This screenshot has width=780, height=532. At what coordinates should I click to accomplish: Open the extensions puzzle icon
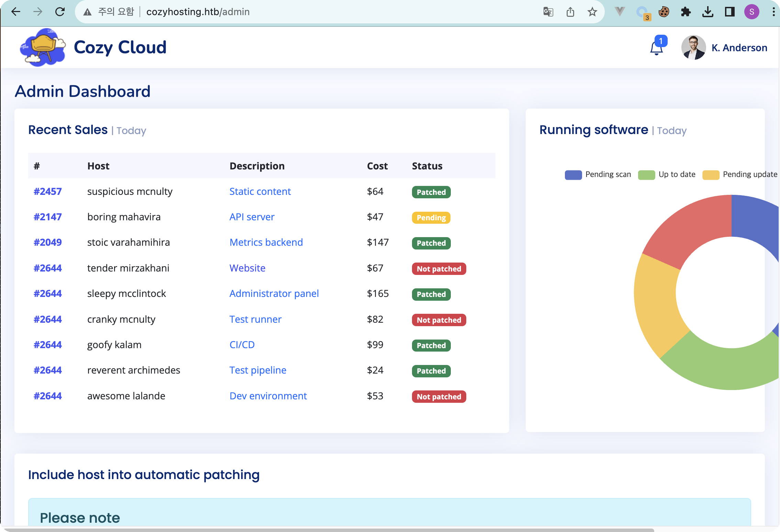point(686,12)
